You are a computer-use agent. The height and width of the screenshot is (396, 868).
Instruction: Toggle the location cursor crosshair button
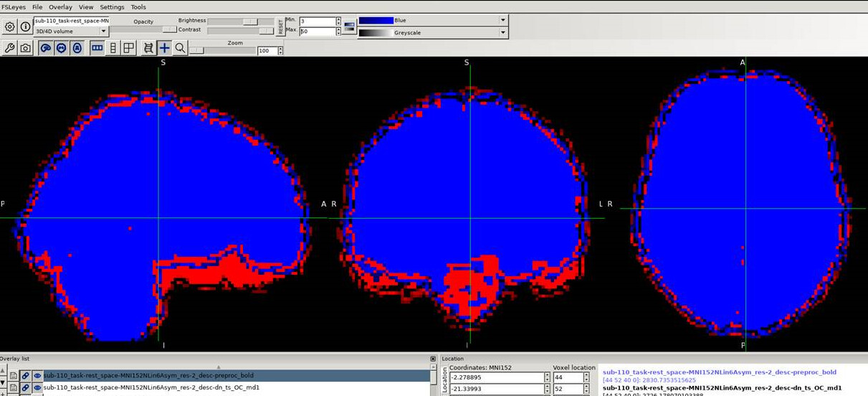[164, 48]
